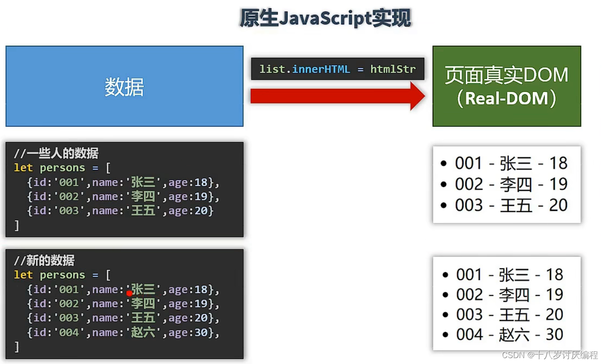Click let persons line under //新的数据
Image resolution: width=605 pixels, height=364 pixels.
(62, 275)
